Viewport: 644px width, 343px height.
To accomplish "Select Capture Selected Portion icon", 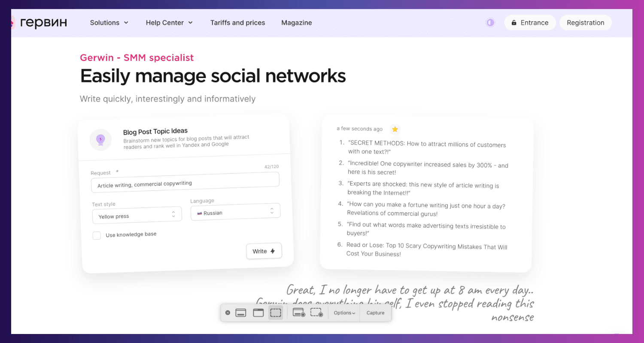I will point(276,313).
